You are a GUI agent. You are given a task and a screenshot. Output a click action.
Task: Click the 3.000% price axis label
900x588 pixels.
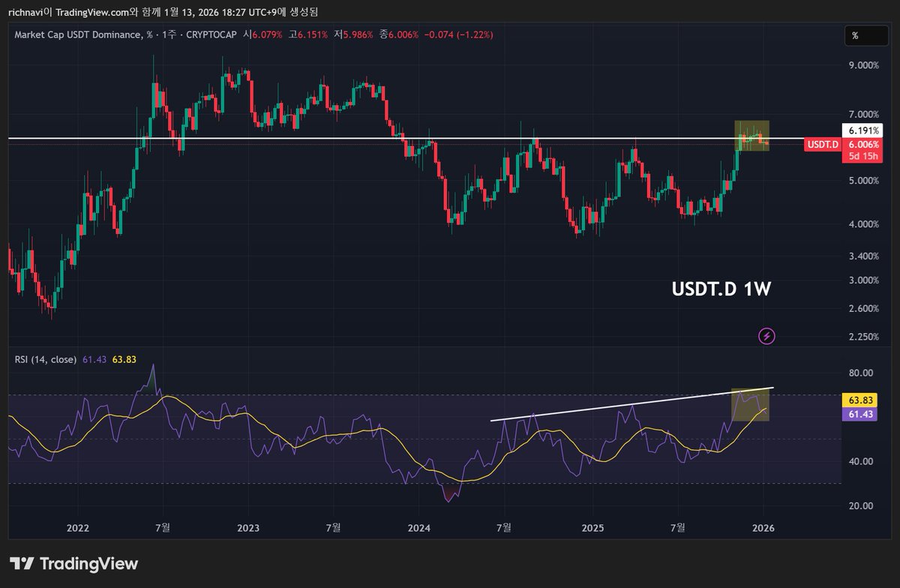click(862, 280)
